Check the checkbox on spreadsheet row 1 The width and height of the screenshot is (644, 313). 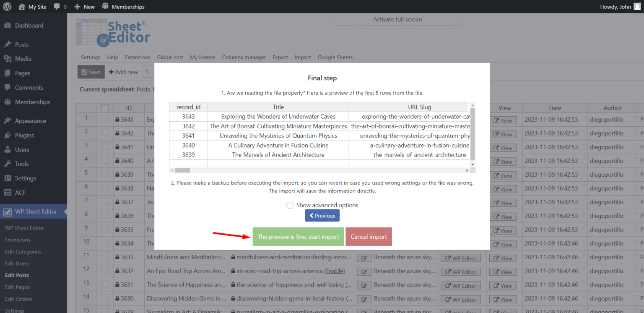click(x=105, y=119)
